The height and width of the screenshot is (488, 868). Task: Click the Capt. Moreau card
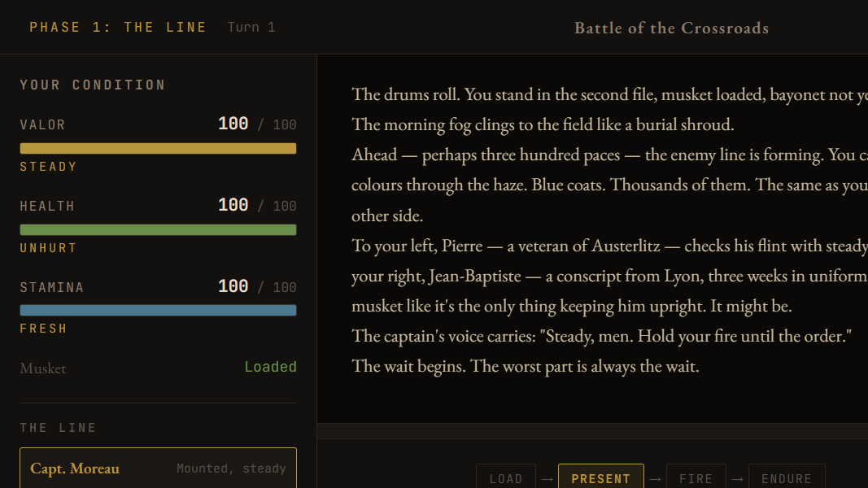[x=158, y=468]
